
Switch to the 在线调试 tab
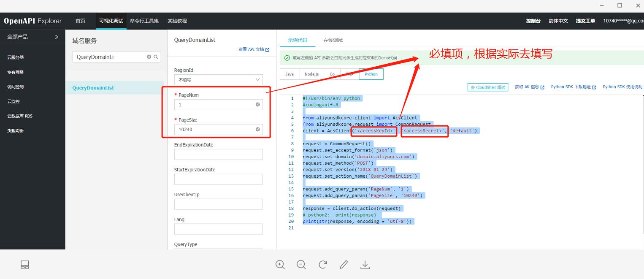(x=333, y=41)
